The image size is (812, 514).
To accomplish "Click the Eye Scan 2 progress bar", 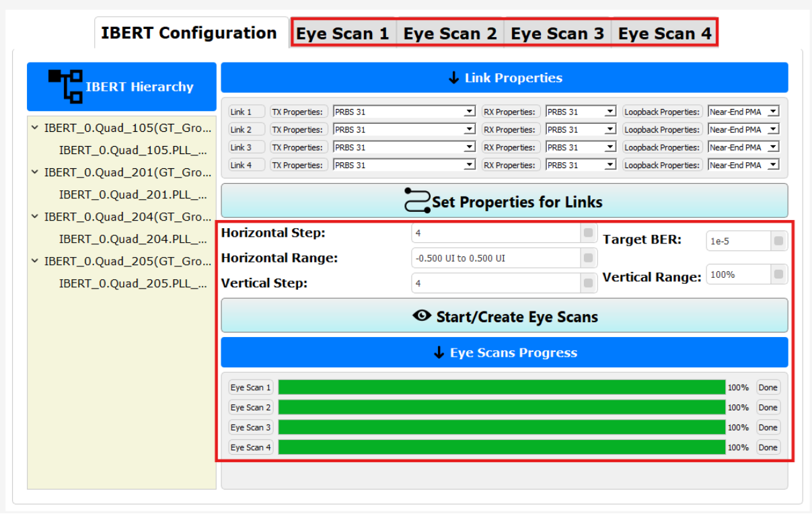I will 502,407.
